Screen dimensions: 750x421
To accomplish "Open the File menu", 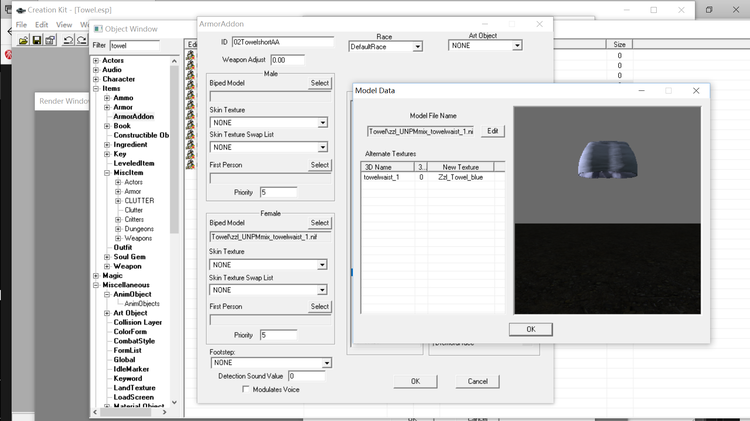I will point(22,24).
